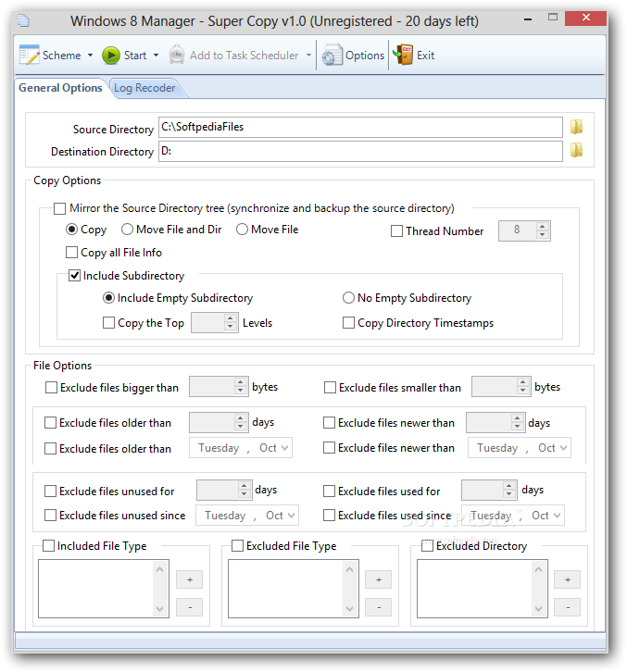
Task: Check Exclude files bigger than
Action: [x=51, y=388]
